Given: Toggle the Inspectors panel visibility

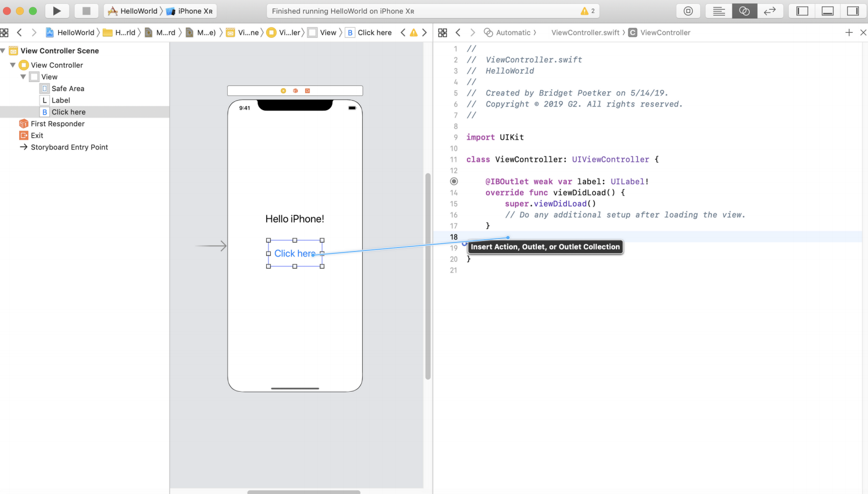Looking at the screenshot, I should tap(853, 11).
